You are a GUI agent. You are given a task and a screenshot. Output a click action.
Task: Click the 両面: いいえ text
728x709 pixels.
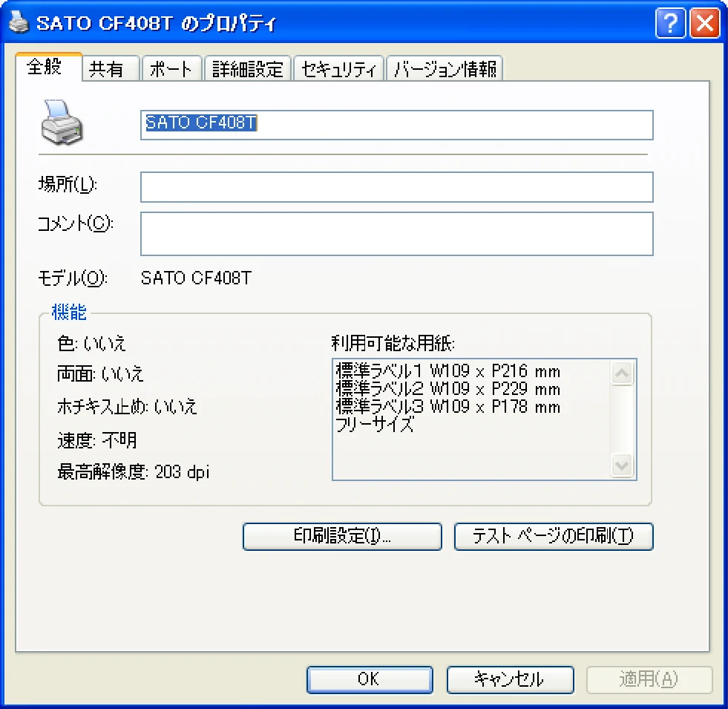click(100, 373)
